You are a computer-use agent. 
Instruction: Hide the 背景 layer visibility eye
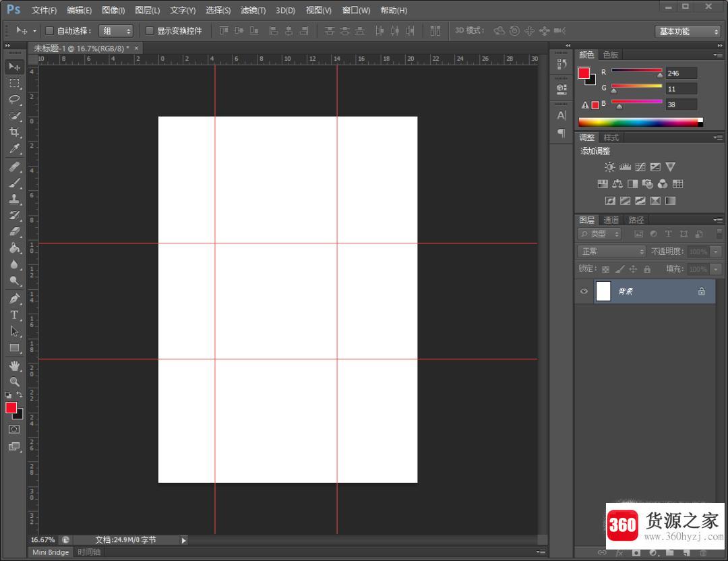[584, 291]
